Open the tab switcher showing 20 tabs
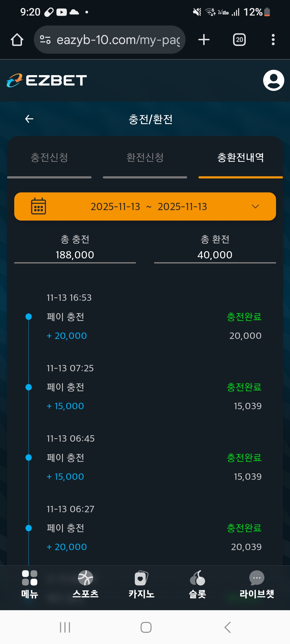 click(x=239, y=40)
